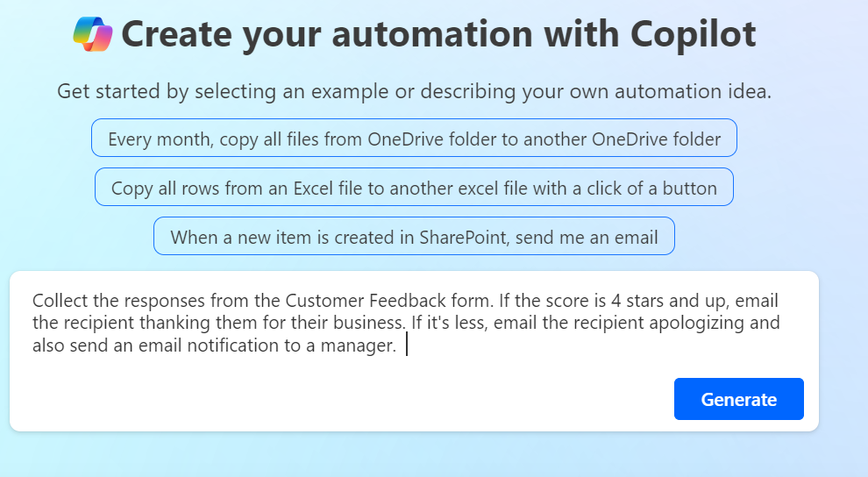This screenshot has width=868, height=477.
Task: Place cursor after "manager." in the prompt
Action: click(x=402, y=346)
